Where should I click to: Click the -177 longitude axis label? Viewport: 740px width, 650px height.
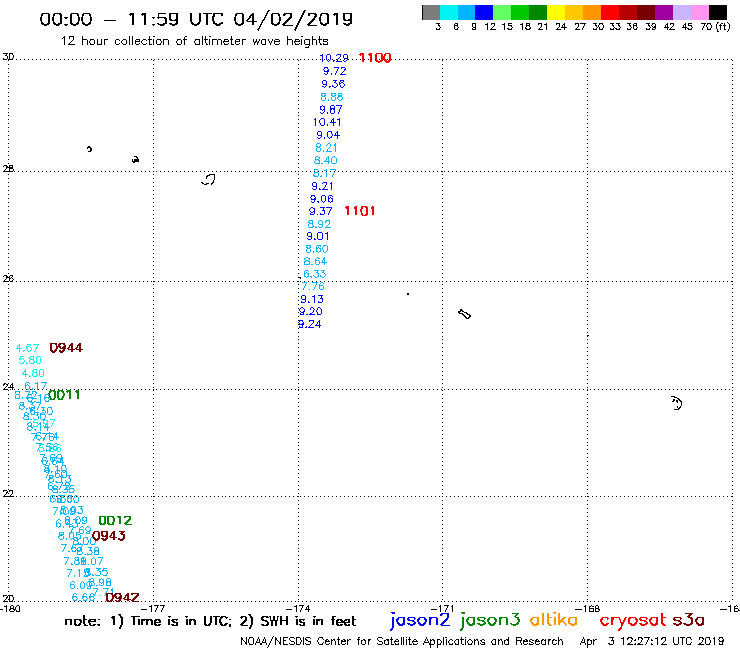pos(153,608)
